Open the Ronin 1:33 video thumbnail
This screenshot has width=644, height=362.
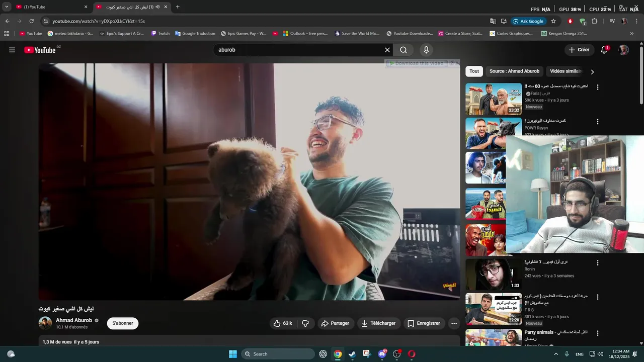pyautogui.click(x=494, y=275)
